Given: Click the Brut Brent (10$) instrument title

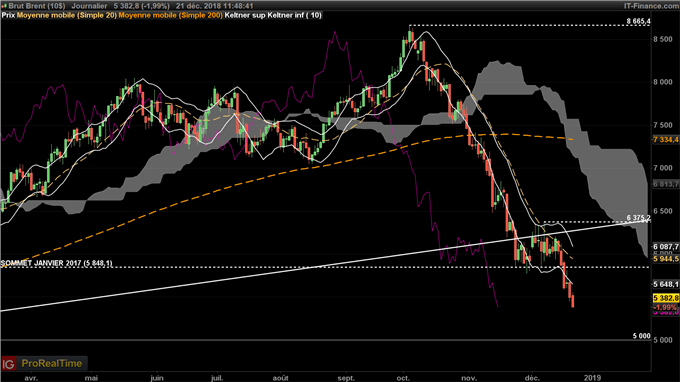Looking at the screenshot, I should (x=37, y=6).
